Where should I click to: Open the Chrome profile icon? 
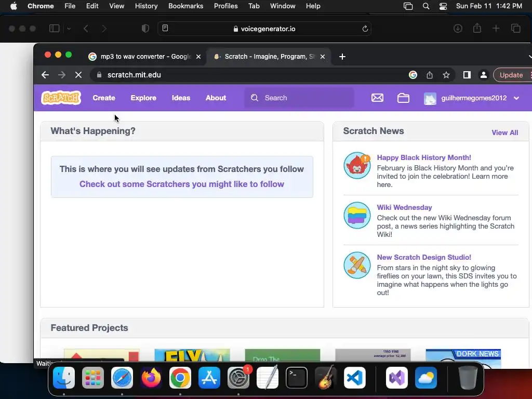(x=484, y=75)
